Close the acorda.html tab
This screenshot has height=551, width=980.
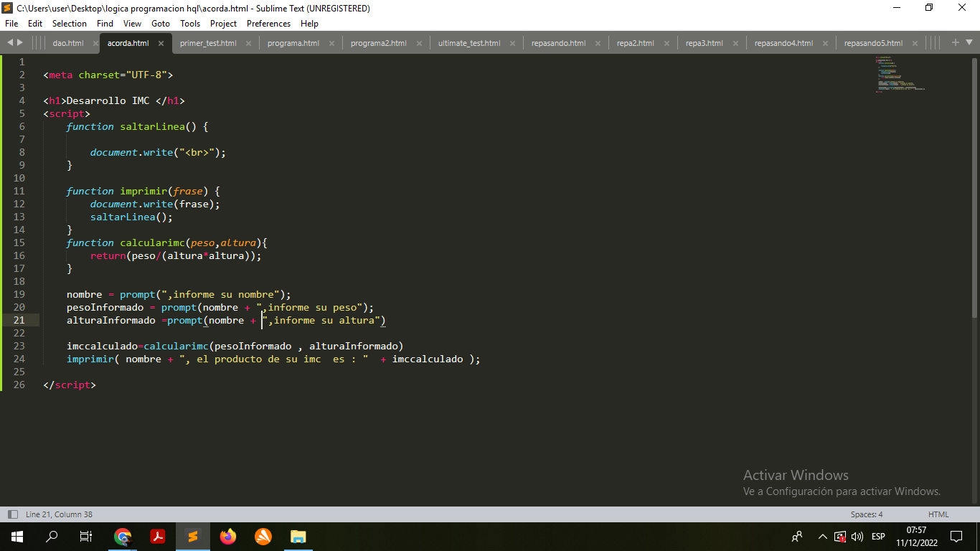click(161, 43)
